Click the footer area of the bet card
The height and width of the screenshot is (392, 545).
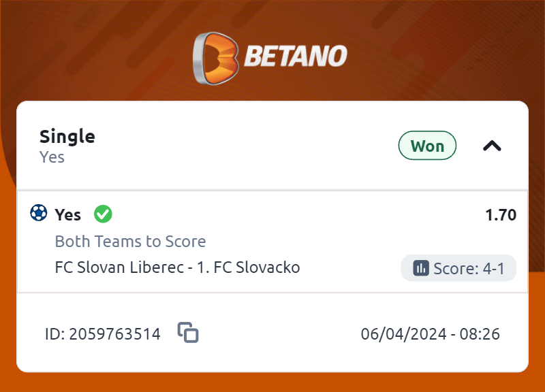click(x=272, y=333)
